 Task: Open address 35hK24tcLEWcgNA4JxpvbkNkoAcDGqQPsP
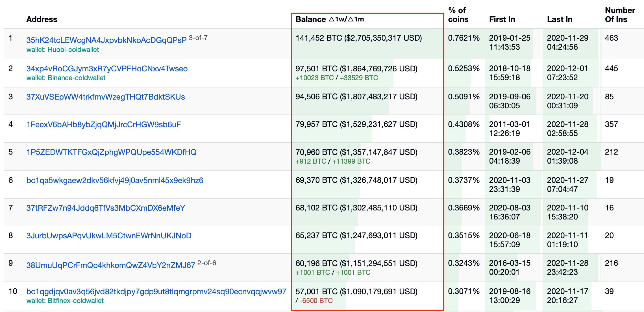pyautogui.click(x=106, y=40)
